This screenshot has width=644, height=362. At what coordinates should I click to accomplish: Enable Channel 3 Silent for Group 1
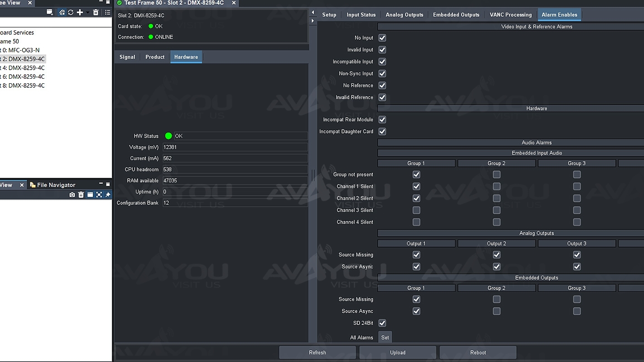click(x=416, y=210)
